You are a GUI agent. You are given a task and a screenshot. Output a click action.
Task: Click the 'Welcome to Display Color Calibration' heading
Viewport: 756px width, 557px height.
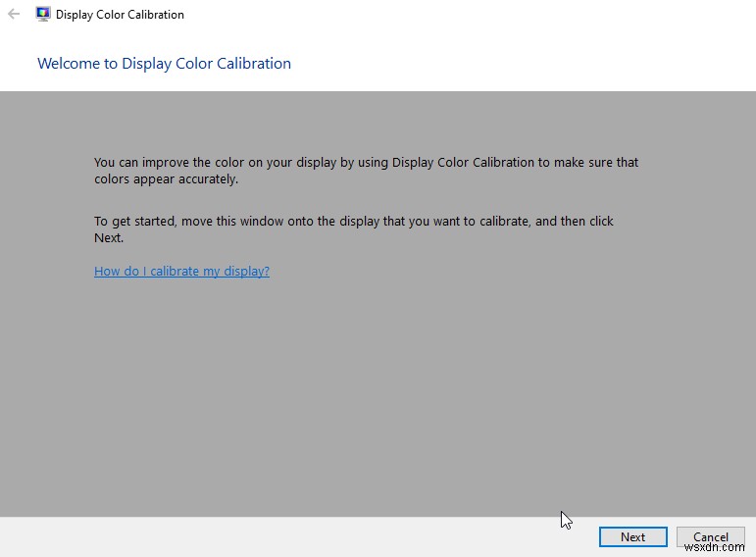[x=164, y=63]
